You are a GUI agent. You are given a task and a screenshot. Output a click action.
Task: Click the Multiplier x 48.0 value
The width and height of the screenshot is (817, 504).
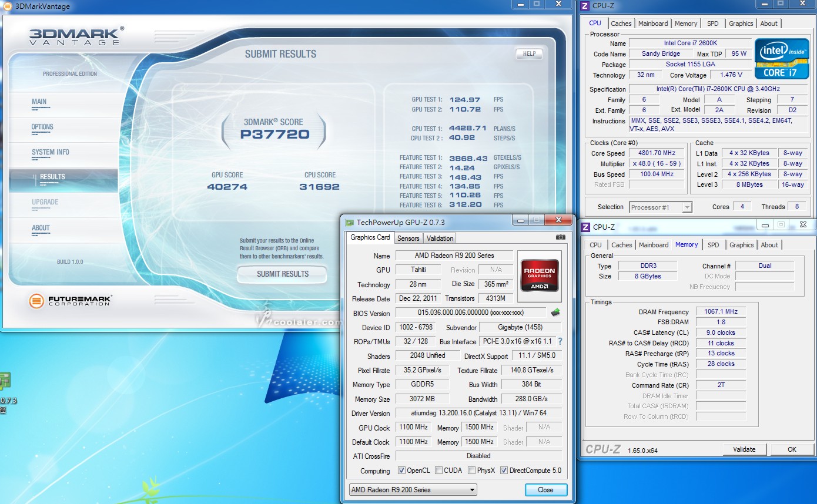coord(657,164)
